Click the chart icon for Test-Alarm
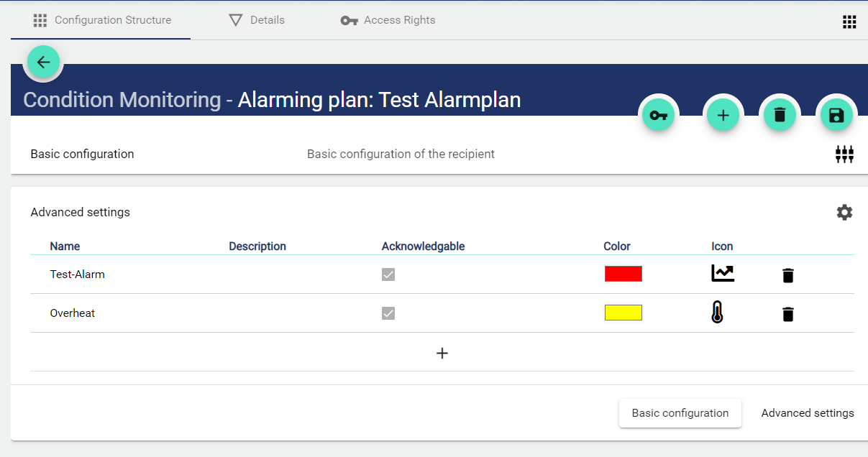Viewport: 868px width, 457px height. pos(723,273)
